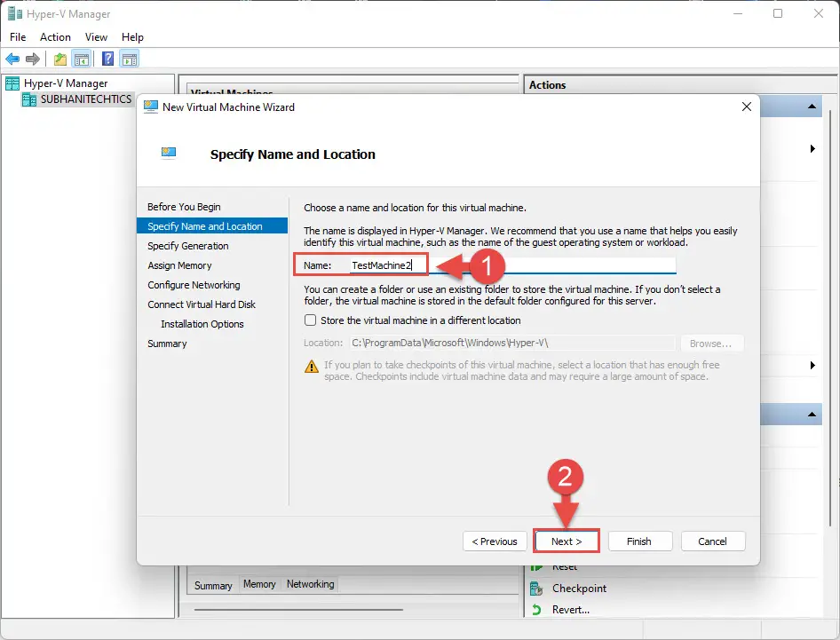Screen dimensions: 840x640
Task: Collapse the top Actions pane section arrow
Action: (x=812, y=107)
